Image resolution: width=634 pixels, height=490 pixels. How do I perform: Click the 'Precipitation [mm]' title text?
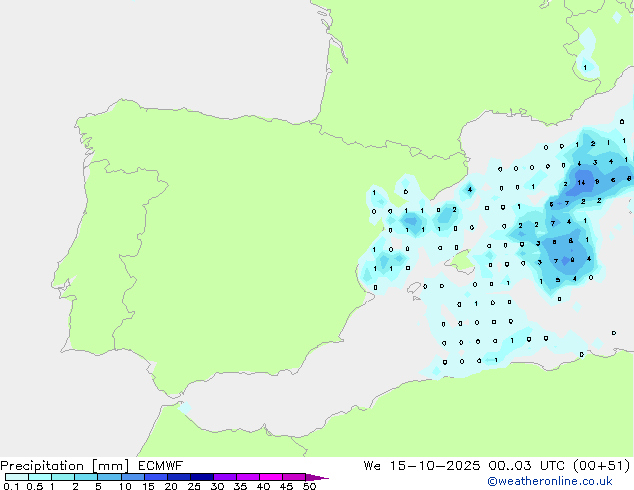coord(65,466)
